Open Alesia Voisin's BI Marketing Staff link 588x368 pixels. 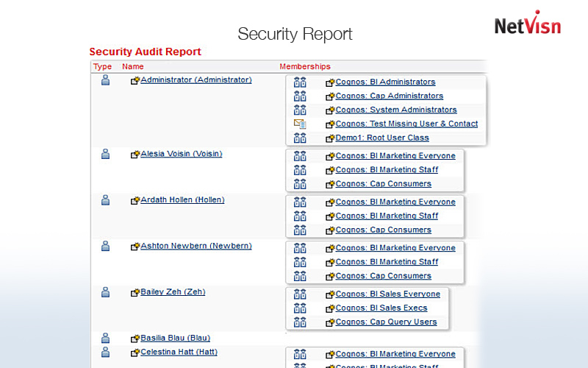387,170
